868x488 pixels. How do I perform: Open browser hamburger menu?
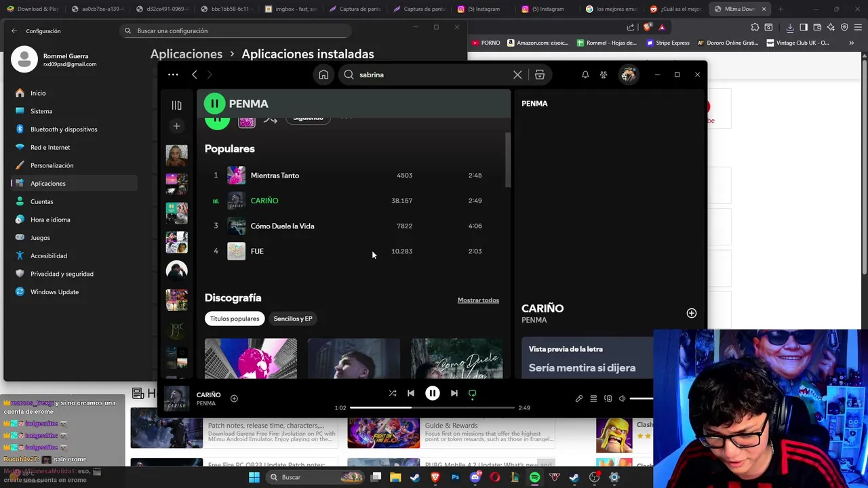pyautogui.click(x=858, y=27)
